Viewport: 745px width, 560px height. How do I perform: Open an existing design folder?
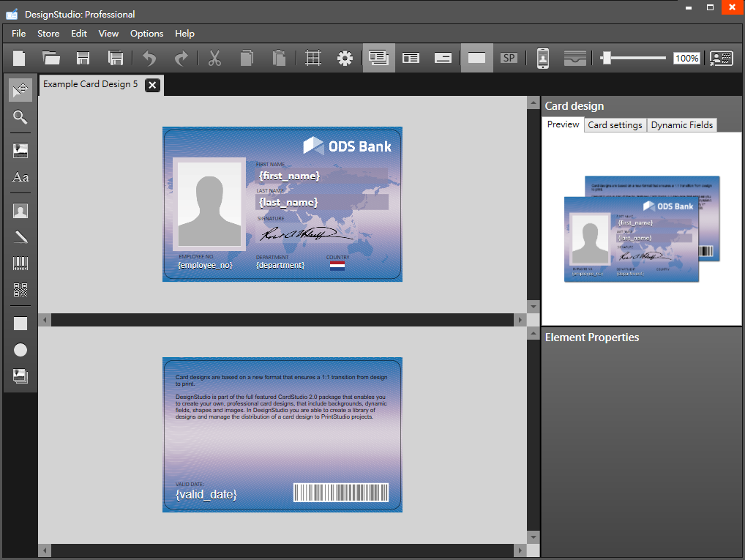tap(50, 58)
